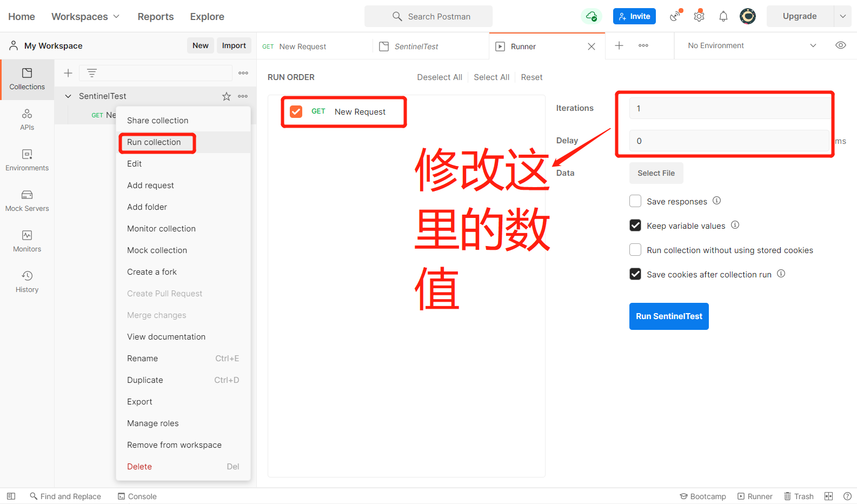Click the Run SentinelTest button

point(669,316)
